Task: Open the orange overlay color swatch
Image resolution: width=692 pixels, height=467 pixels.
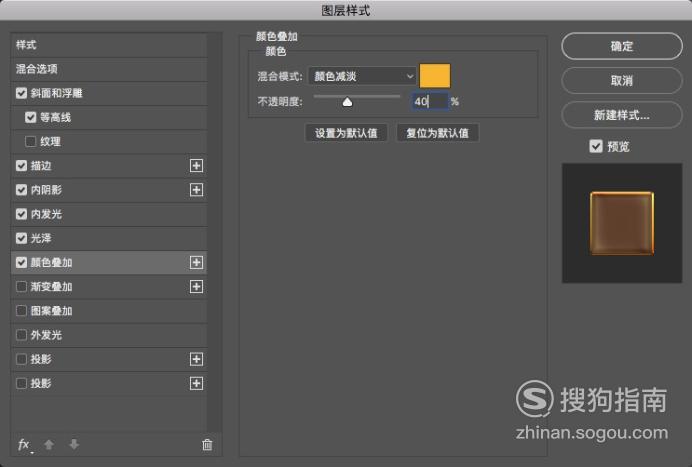Action: click(435, 76)
